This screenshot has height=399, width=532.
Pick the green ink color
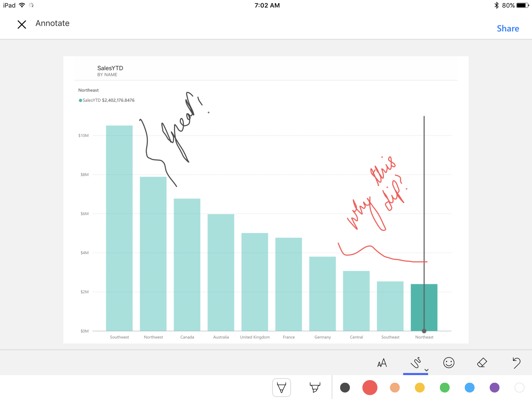(x=444, y=388)
